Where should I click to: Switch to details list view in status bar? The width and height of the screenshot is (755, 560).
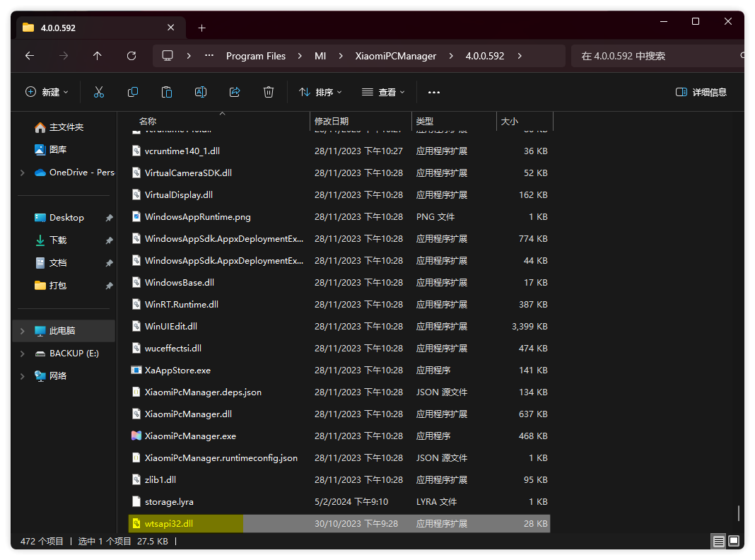click(718, 542)
